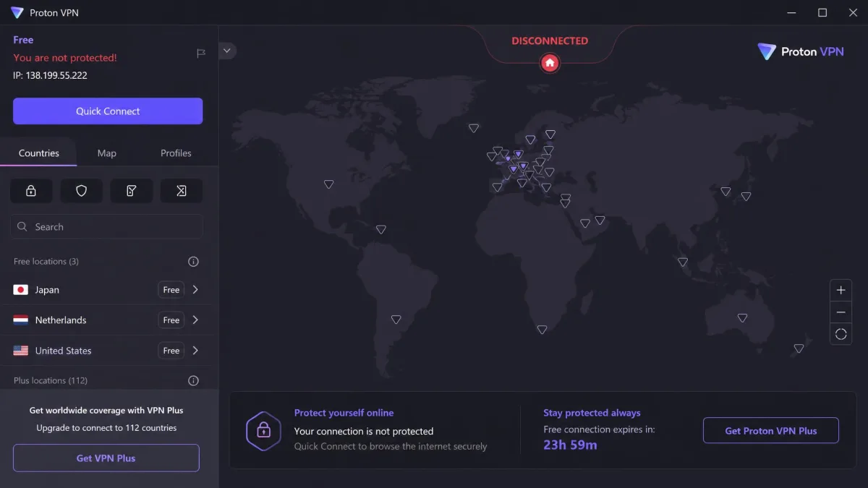Toggle the NetShield shield icon
The image size is (868, 488).
(x=81, y=191)
